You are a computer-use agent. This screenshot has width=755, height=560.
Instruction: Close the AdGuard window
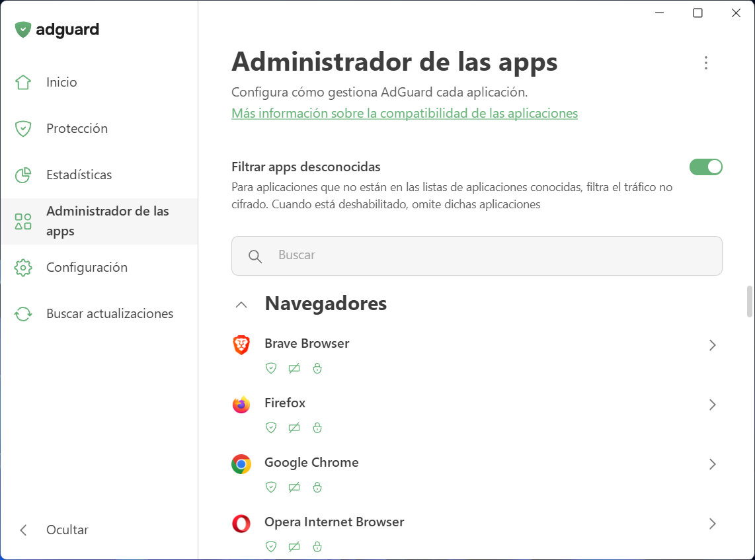tap(736, 13)
